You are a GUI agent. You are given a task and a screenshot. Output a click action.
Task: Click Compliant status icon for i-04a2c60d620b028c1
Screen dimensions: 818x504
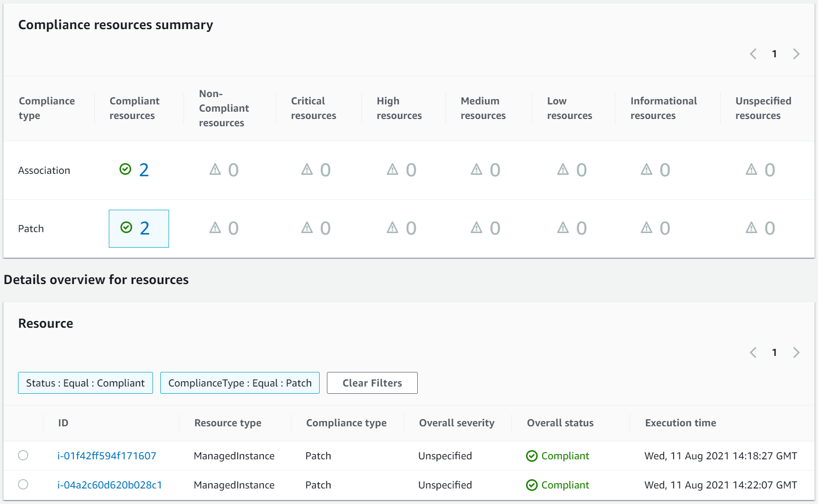[532, 485]
